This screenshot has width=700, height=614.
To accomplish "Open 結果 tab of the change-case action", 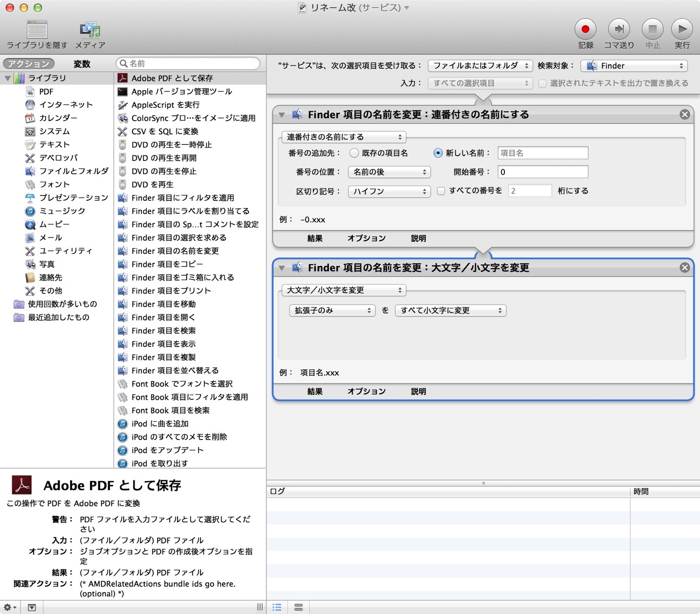I will pos(315,392).
